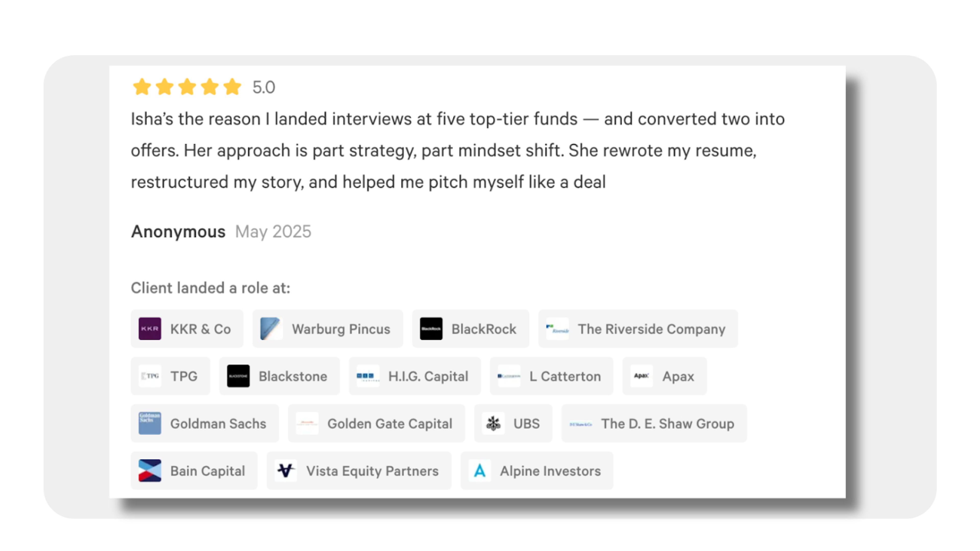Click the Riverside Company logo icon
980x551 pixels.
(557, 329)
